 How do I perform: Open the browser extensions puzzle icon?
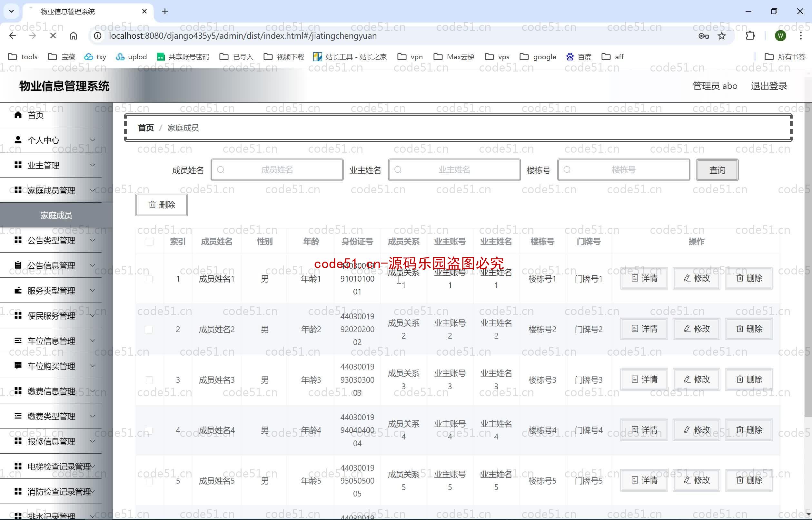click(x=750, y=36)
